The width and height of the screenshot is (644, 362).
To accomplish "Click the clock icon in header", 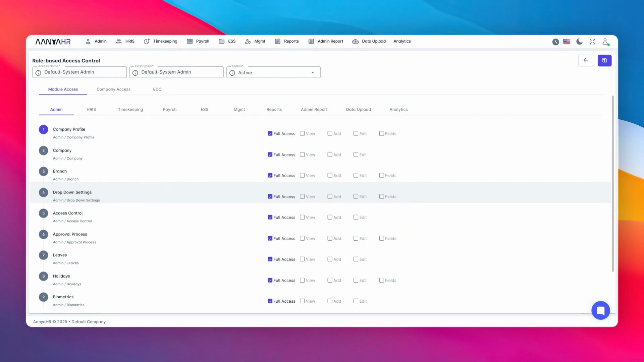I will click(x=555, y=42).
